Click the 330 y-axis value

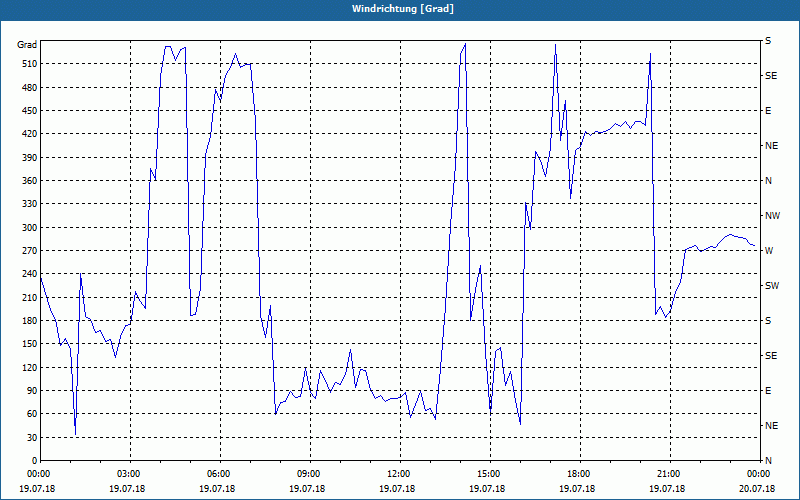point(30,204)
